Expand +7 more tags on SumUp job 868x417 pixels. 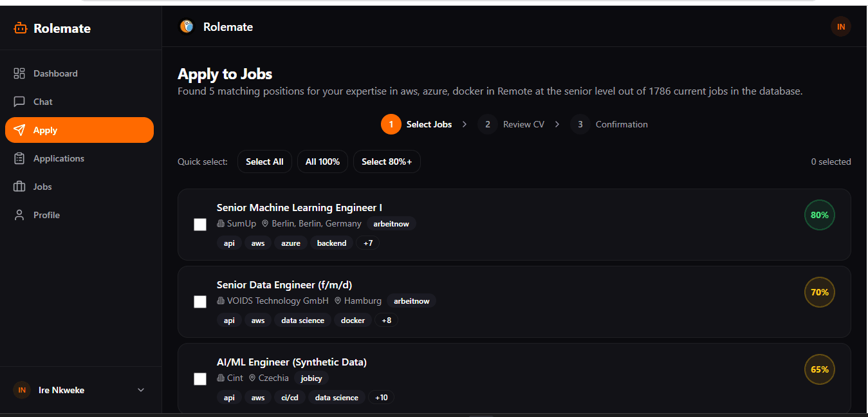point(368,243)
